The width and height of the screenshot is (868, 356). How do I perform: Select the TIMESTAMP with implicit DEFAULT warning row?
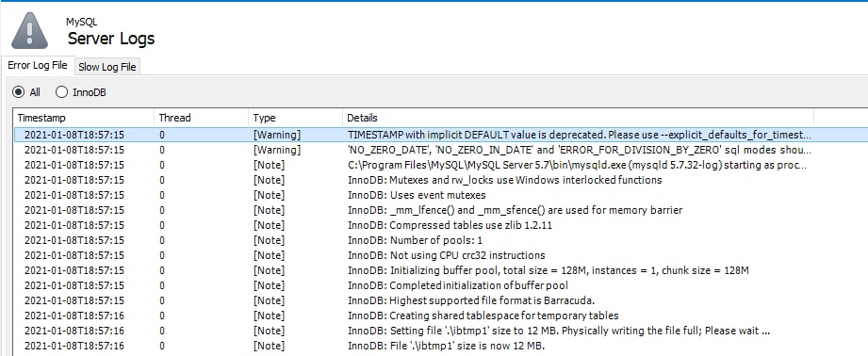441,135
